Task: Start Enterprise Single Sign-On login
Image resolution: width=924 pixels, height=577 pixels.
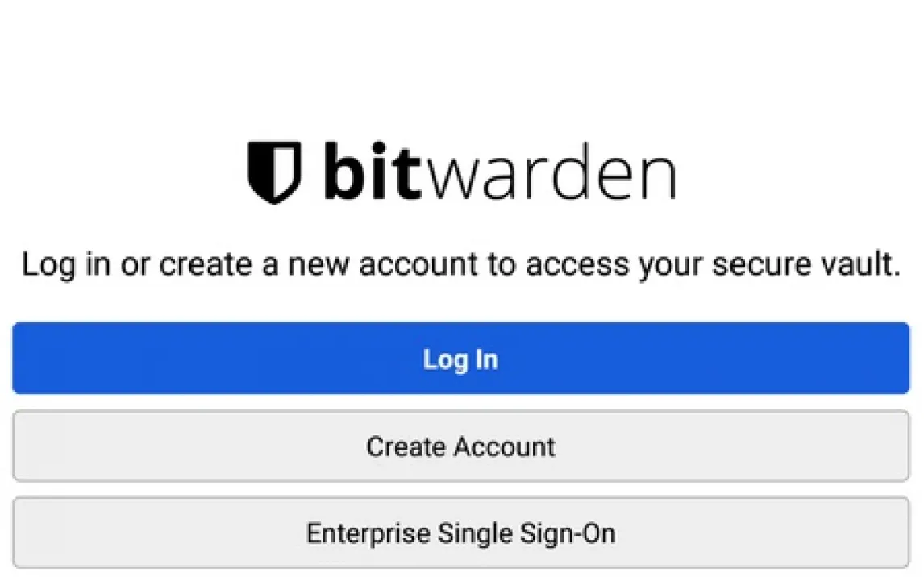Action: coord(461,533)
